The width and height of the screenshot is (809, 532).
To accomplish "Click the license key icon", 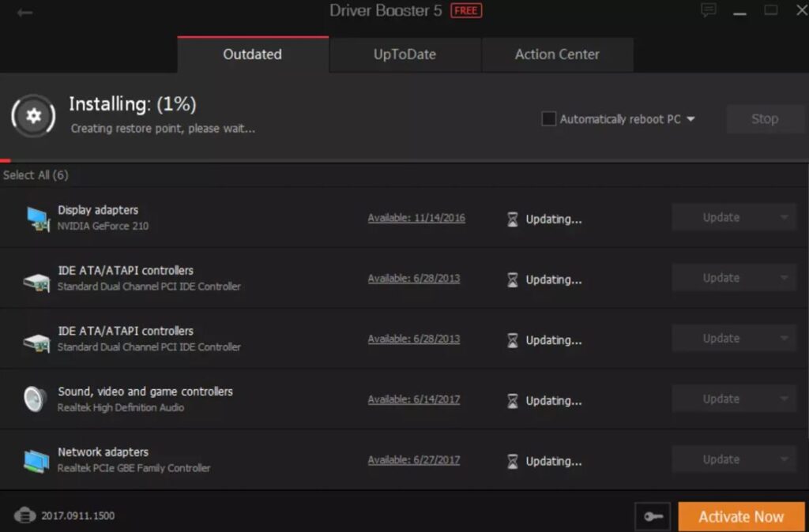I will click(x=653, y=517).
